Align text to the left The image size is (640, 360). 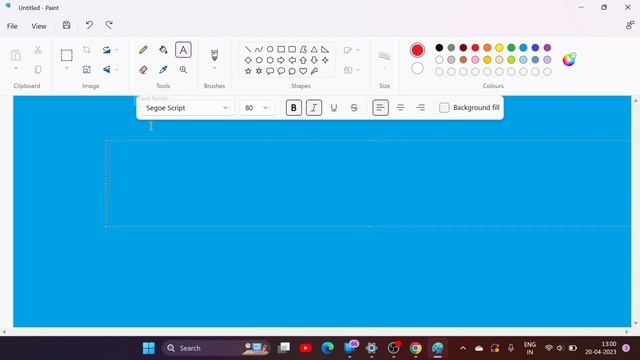(x=380, y=108)
